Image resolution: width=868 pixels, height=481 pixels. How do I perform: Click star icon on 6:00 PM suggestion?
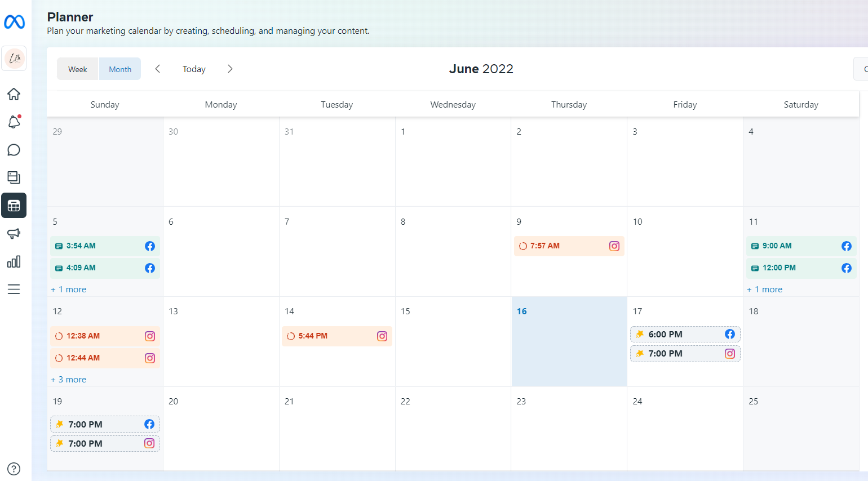[640, 334]
